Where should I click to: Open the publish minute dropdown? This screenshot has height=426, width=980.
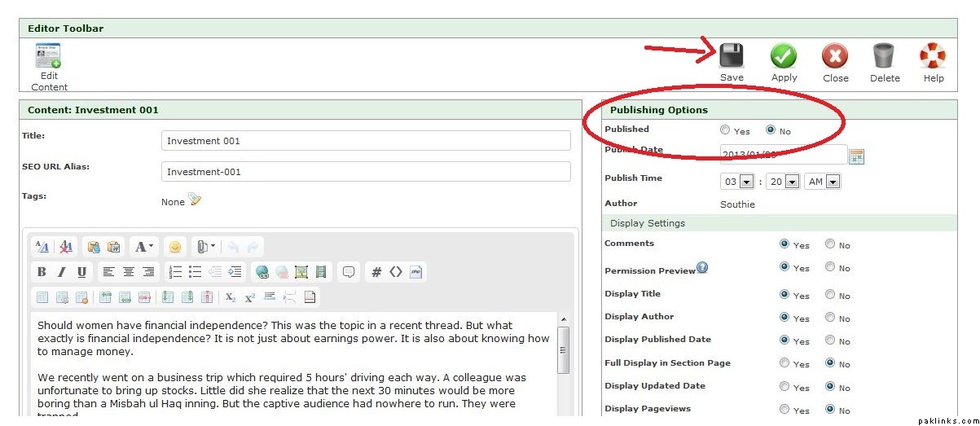coord(792,182)
